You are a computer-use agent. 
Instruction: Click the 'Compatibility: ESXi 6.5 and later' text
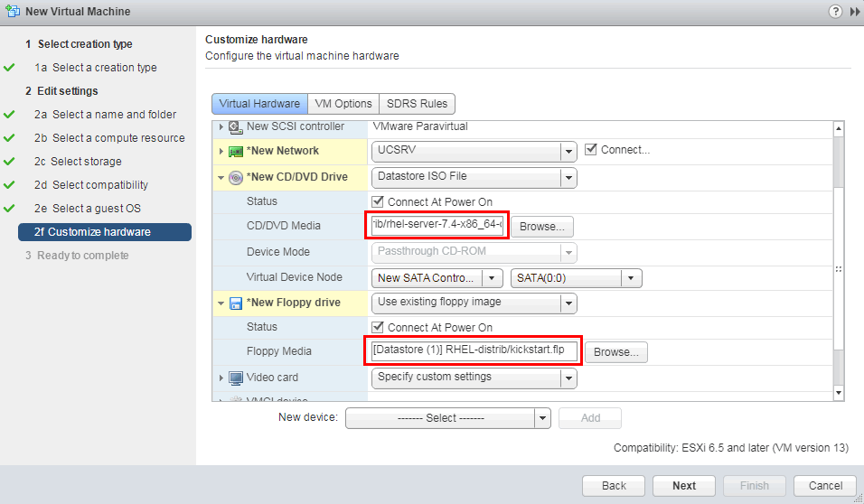point(731,448)
